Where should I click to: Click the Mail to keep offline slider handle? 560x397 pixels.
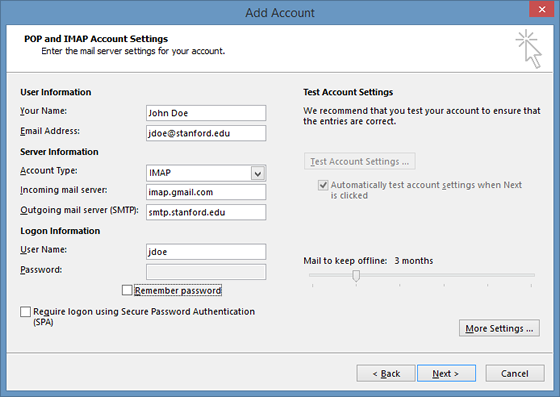356,276
